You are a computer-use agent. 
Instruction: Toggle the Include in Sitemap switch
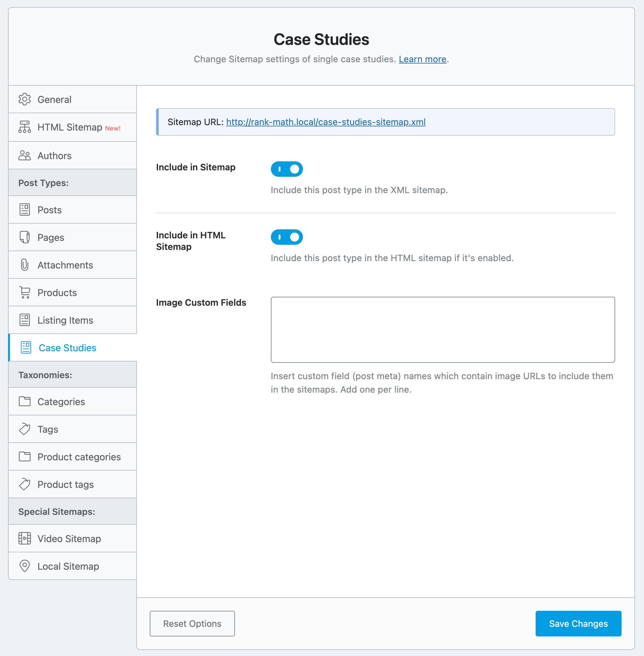point(287,169)
